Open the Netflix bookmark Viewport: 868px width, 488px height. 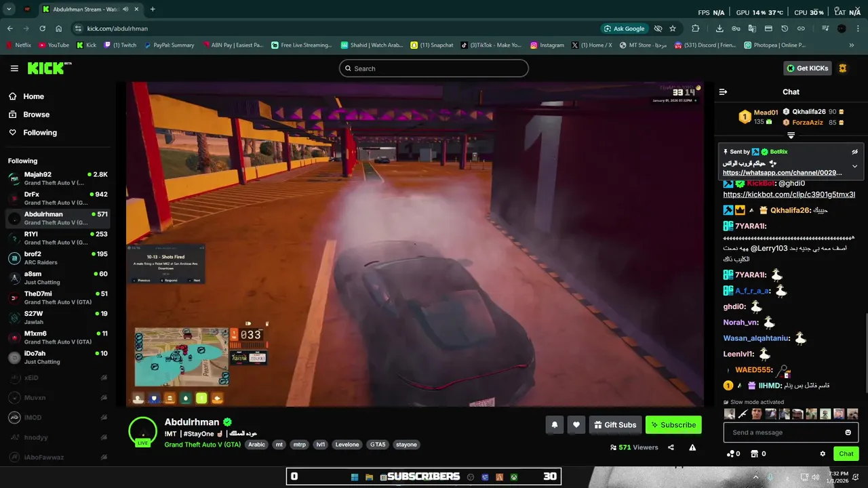tap(18, 45)
